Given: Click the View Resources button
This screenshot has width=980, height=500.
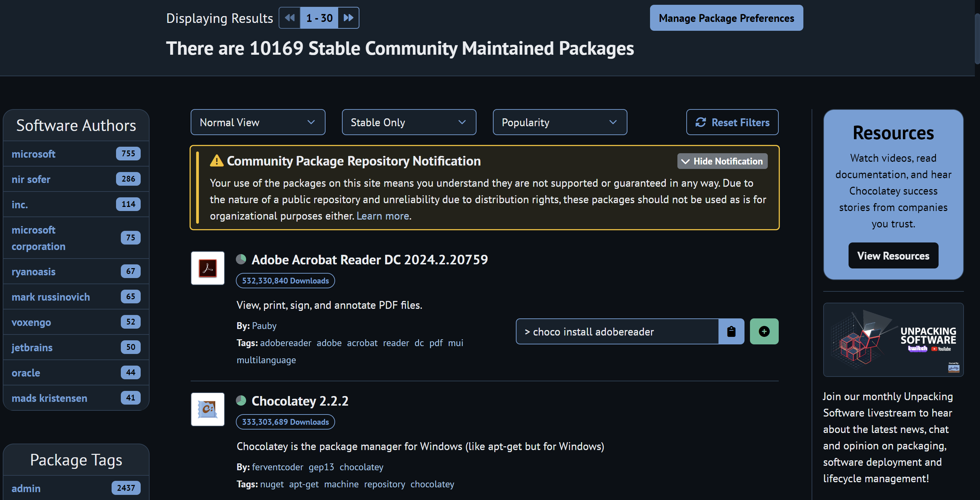Looking at the screenshot, I should click(893, 256).
